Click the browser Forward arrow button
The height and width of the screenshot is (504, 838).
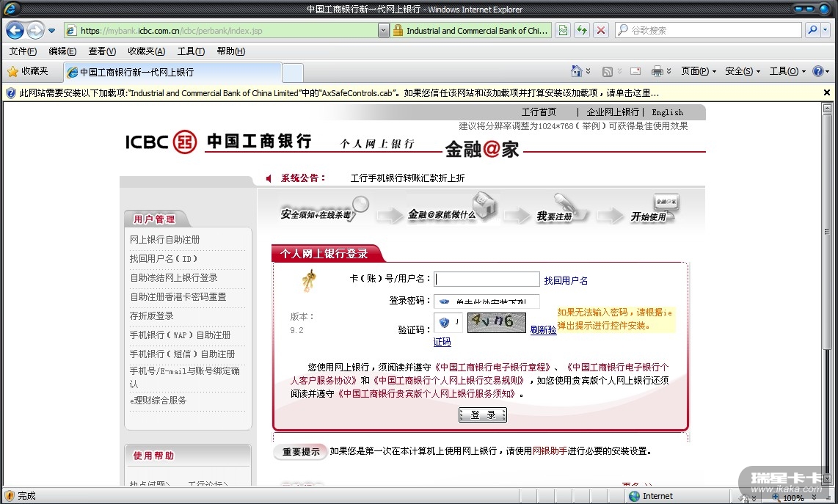pyautogui.click(x=35, y=31)
